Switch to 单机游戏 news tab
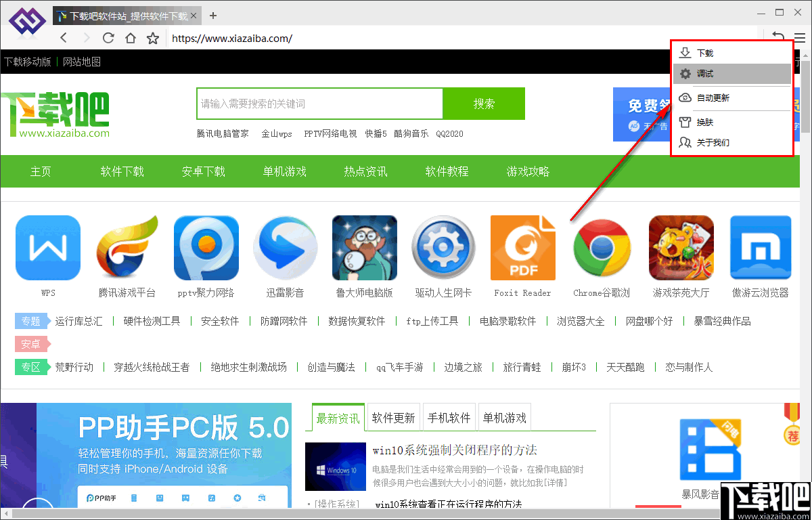 point(505,418)
